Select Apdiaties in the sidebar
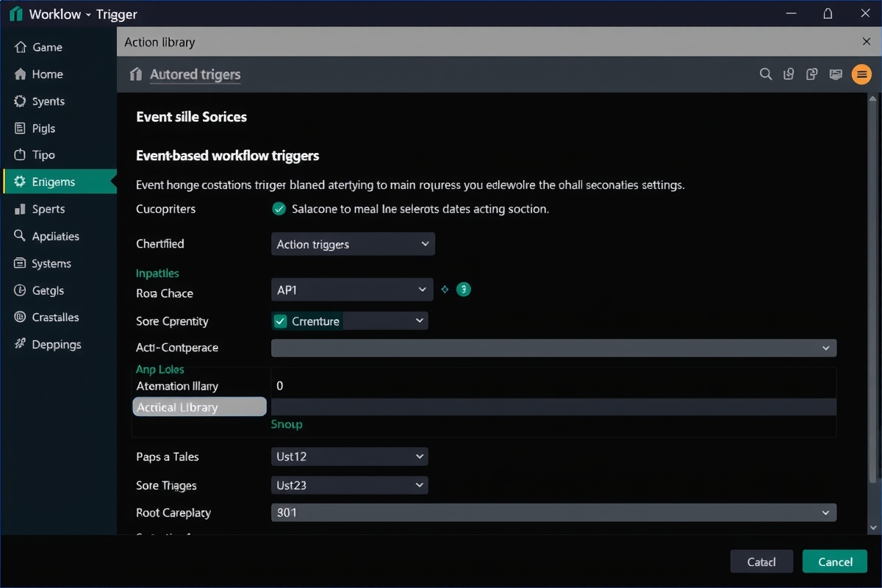The width and height of the screenshot is (882, 588). coord(58,236)
